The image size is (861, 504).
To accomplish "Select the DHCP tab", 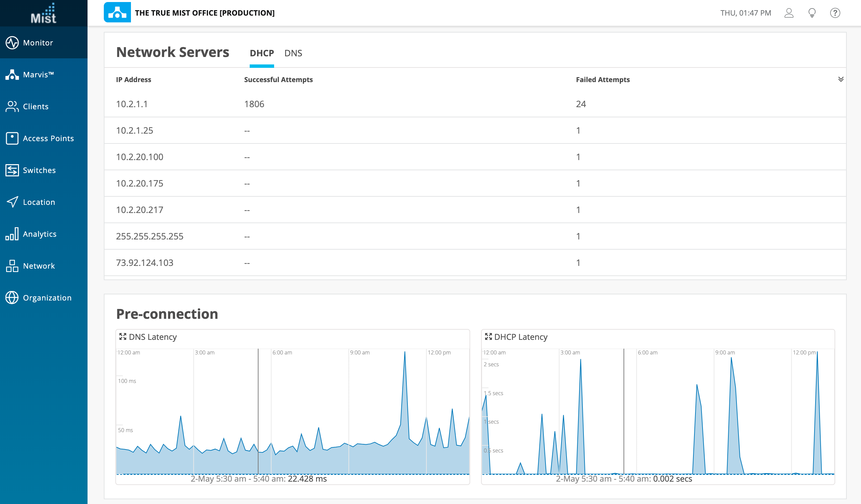I will [261, 53].
